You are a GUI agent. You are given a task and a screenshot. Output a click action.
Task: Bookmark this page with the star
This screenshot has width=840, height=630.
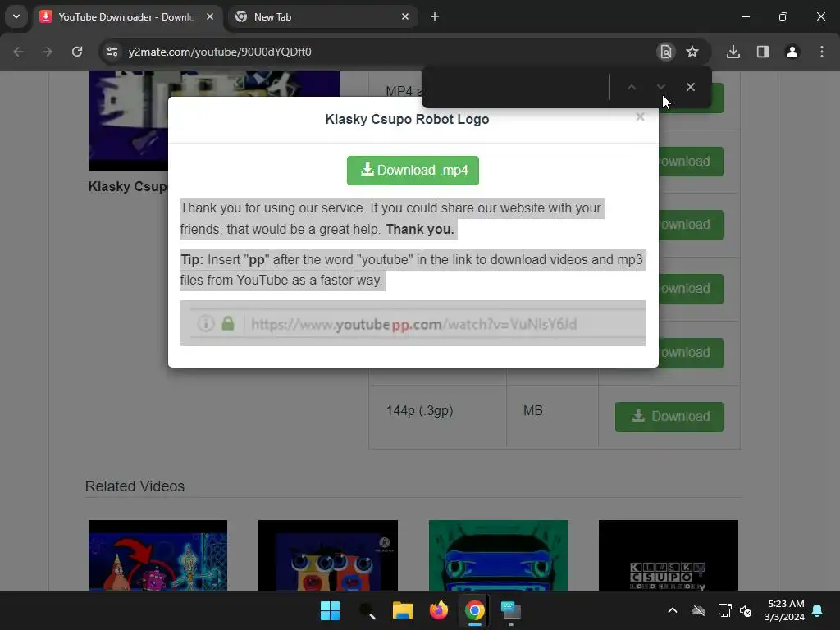click(692, 52)
